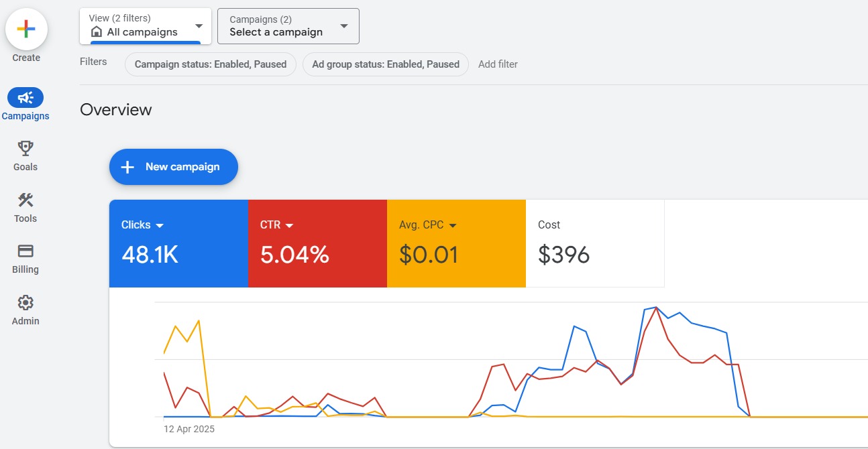Screen dimensions: 868x449
Task: Select the Campaign status Enabled, Paused filter
Action: (210, 64)
